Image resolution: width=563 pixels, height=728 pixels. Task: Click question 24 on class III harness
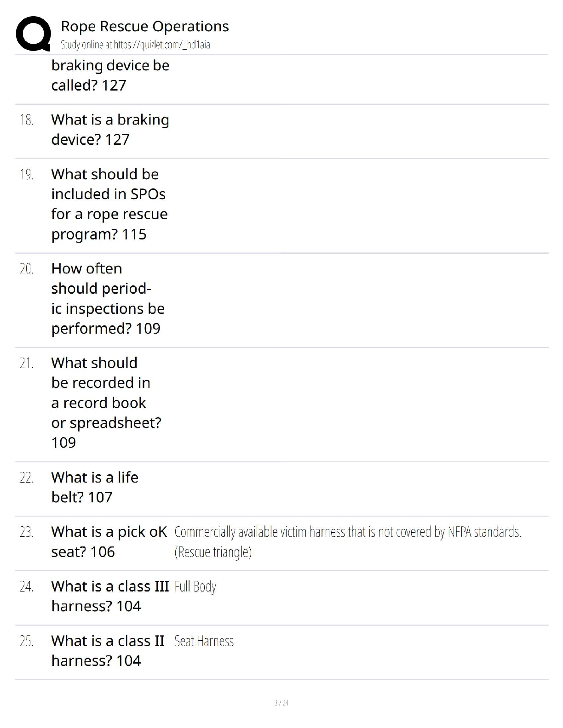click(x=110, y=596)
